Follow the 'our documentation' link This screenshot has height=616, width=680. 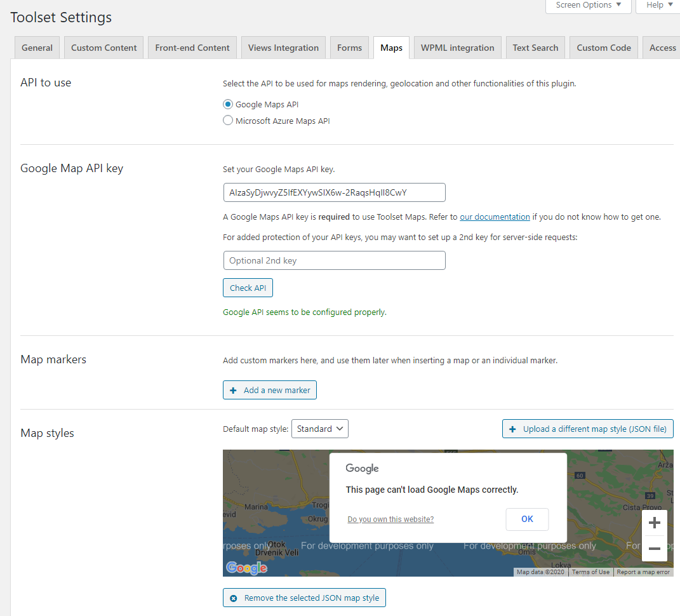pyautogui.click(x=495, y=217)
